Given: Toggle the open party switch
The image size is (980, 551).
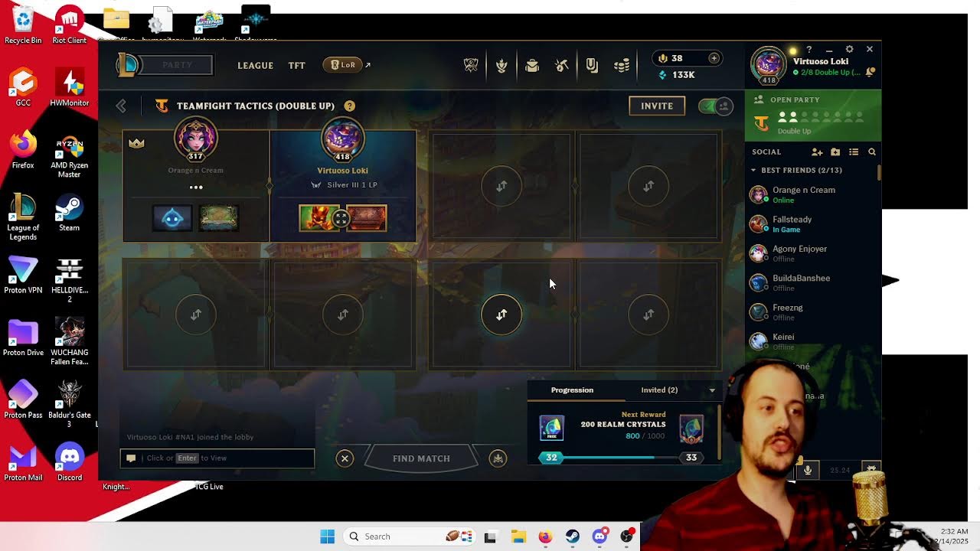Looking at the screenshot, I should [716, 106].
